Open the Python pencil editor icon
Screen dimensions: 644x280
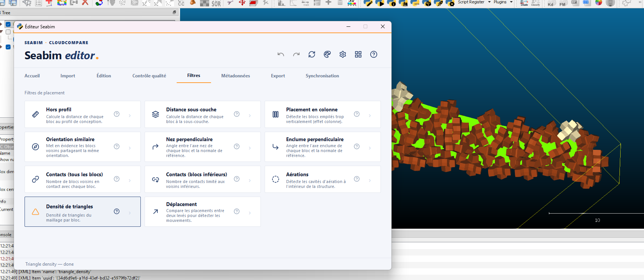368,3
